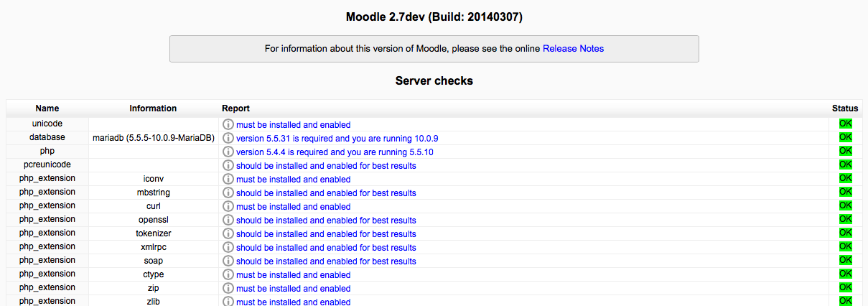The width and height of the screenshot is (868, 306).
Task: Click the OK status in the unicode row
Action: point(845,124)
